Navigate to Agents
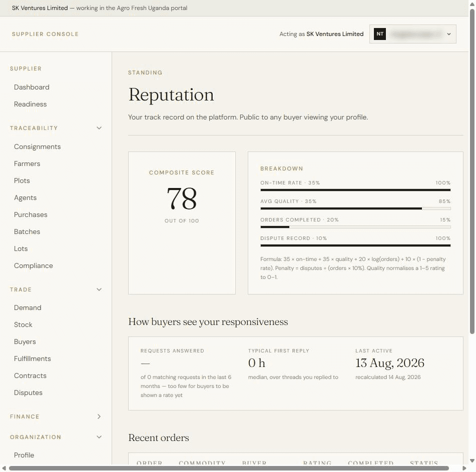This screenshot has width=476, height=472. coord(25,197)
